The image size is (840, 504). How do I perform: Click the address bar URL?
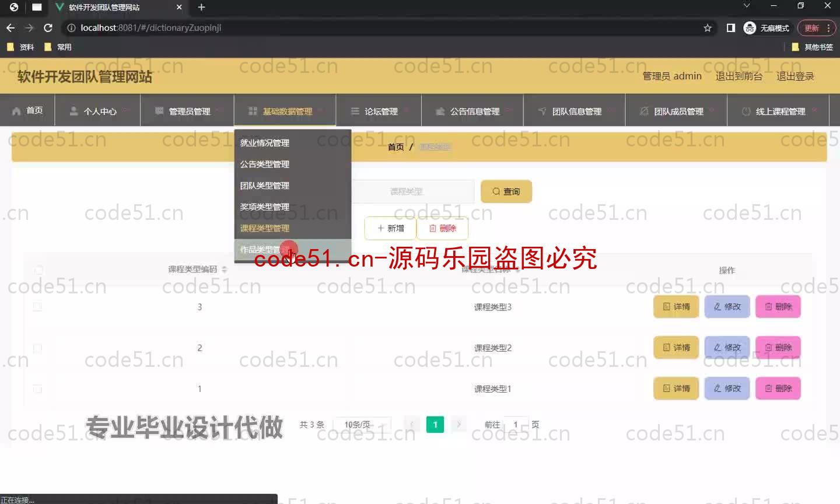[150, 27]
